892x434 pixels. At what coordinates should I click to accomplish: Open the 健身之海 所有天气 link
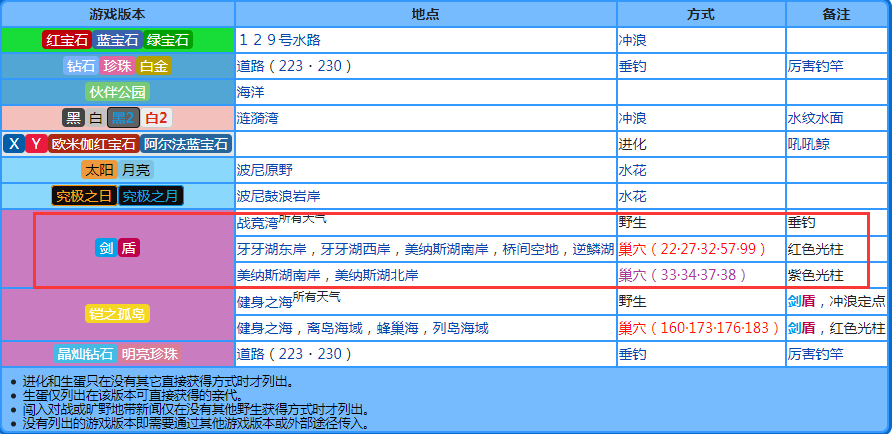click(x=289, y=300)
